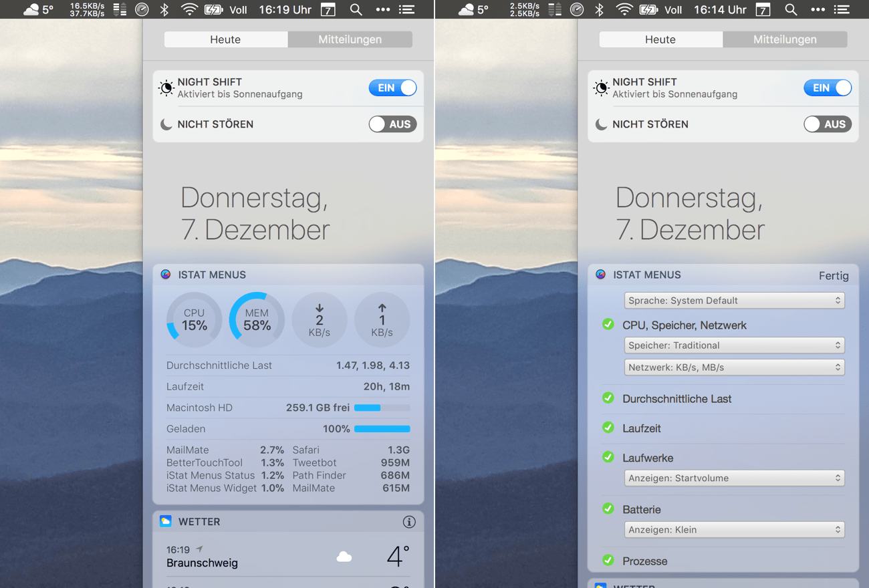Open Spotlight search in 16:14 menu bar
The image size is (869, 588).
tap(791, 9)
